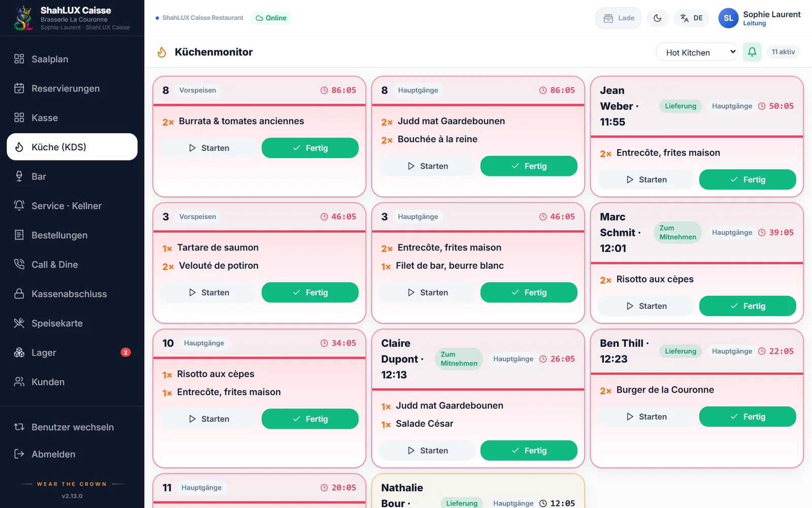Click Starten on Claire Dupont order
The image size is (812, 508).
[x=428, y=451]
